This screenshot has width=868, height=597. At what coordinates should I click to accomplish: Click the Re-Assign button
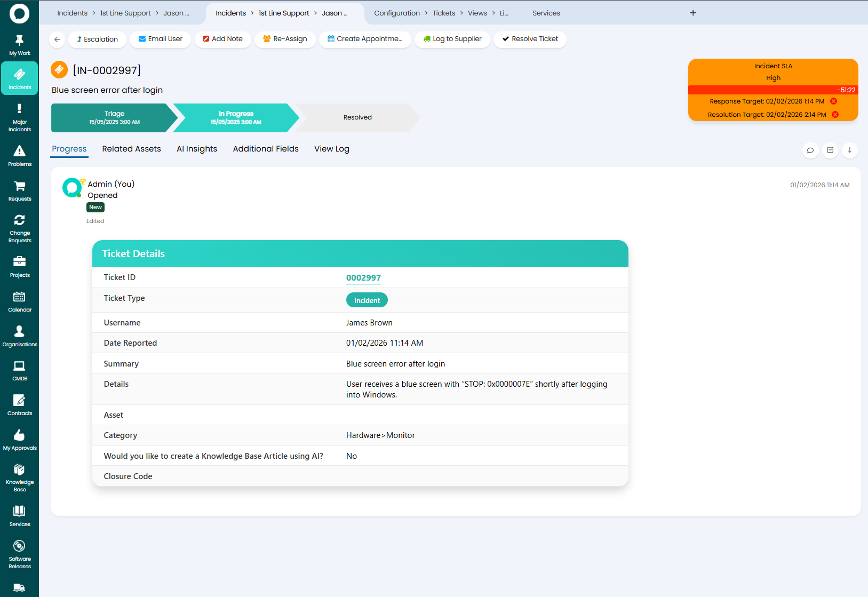(x=285, y=39)
